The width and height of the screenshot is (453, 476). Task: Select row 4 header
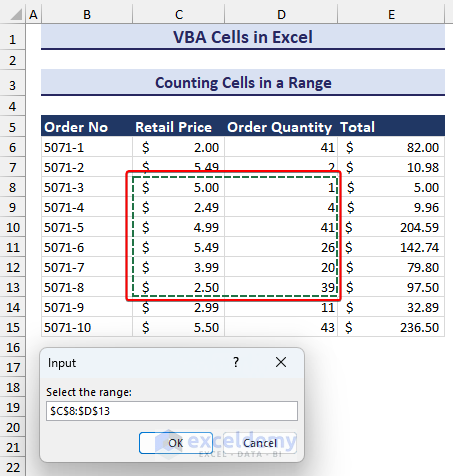point(13,106)
